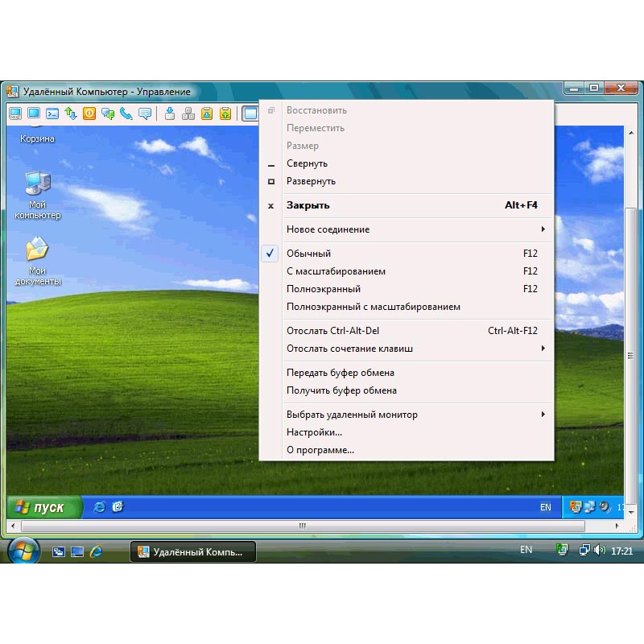
Task: Click the horizontal scrollbar left arrow
Action: coord(13,526)
